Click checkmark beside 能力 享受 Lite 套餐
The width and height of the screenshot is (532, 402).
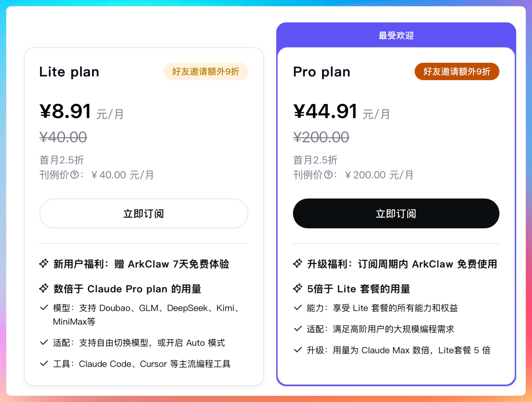point(298,308)
